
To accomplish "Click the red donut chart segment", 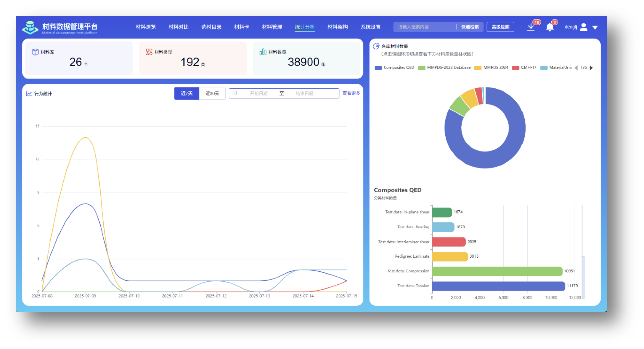I will [x=479, y=95].
